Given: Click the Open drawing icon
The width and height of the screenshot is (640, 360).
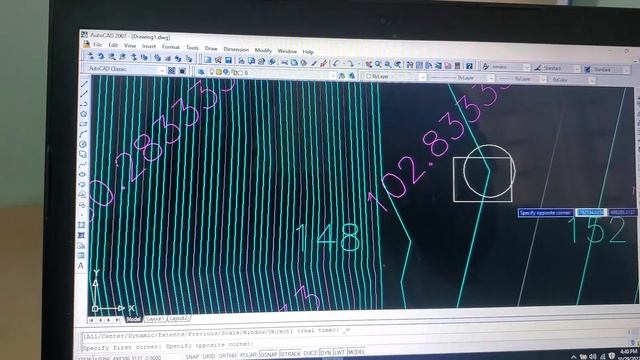Looking at the screenshot, I should point(218,60).
